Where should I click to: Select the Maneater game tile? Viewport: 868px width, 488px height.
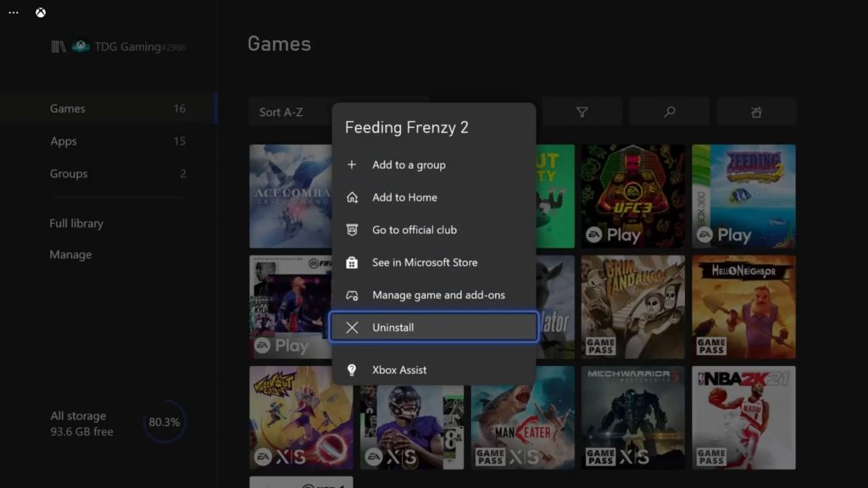coord(522,427)
